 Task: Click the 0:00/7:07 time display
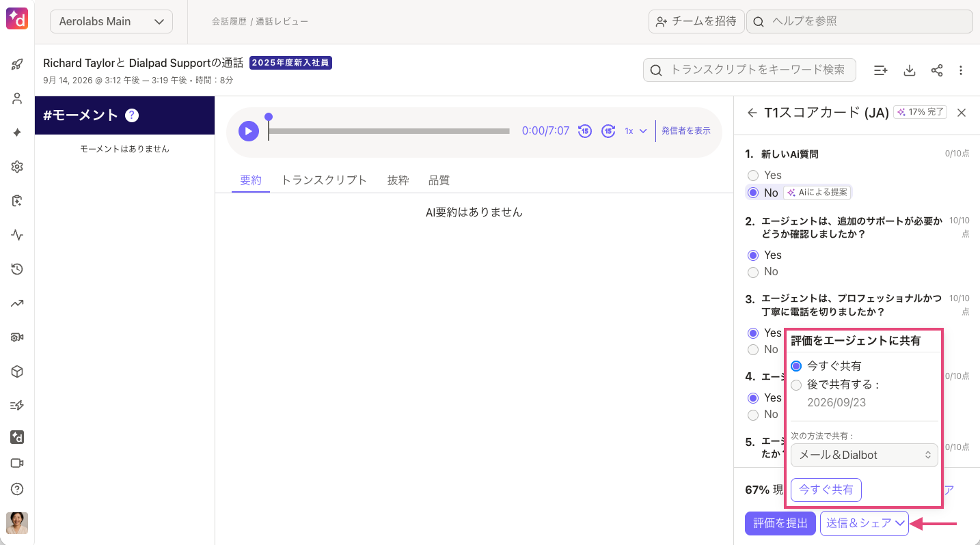[545, 131]
